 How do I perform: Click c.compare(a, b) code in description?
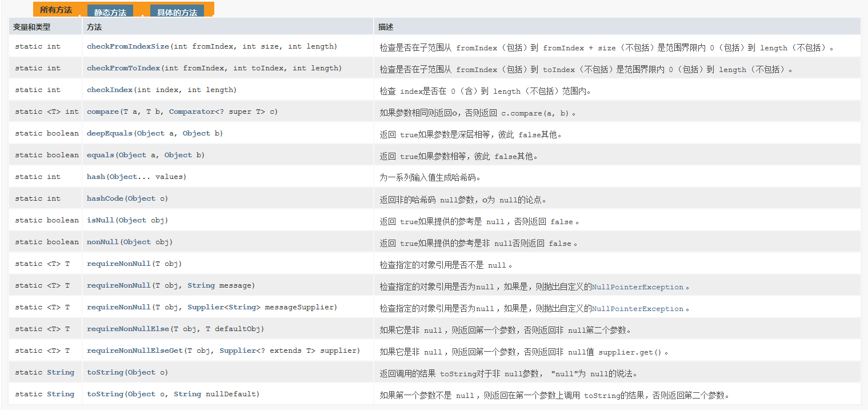535,113
